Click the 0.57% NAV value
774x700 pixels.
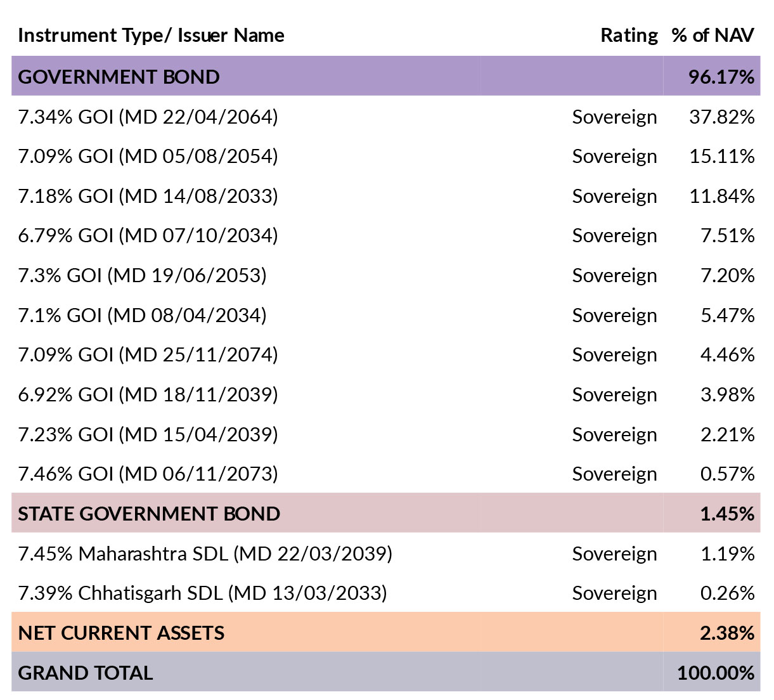point(728,474)
